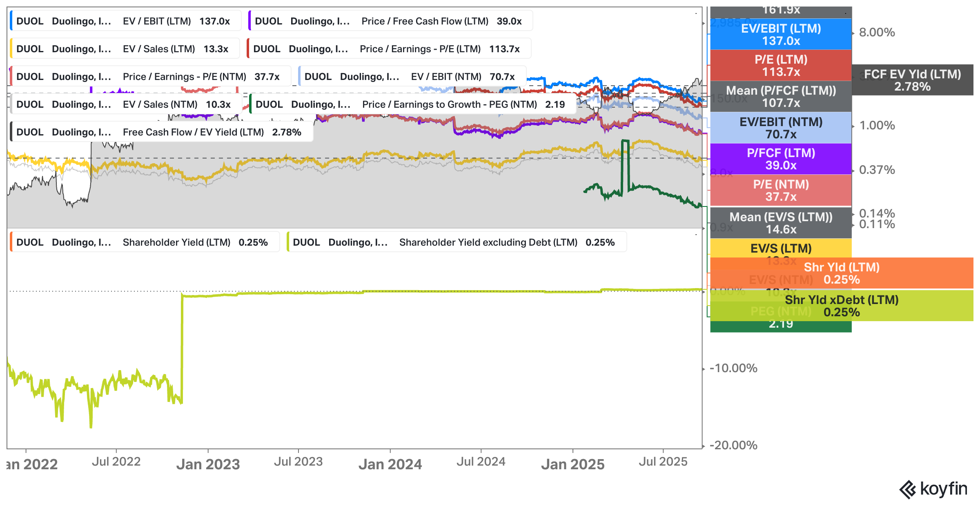Click the Jan 2024 time axis label
Viewport: 980px width, 506px height.
(x=390, y=464)
